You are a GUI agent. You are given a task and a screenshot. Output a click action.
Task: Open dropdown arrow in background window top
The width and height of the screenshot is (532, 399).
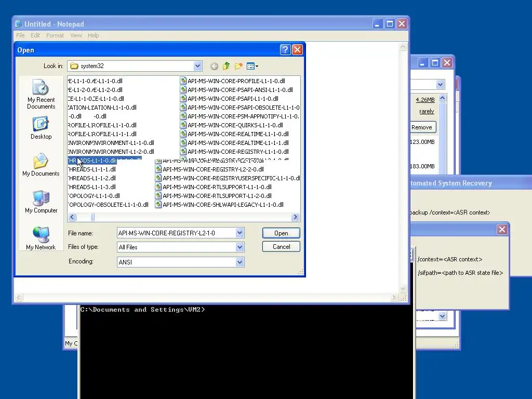tap(440, 85)
